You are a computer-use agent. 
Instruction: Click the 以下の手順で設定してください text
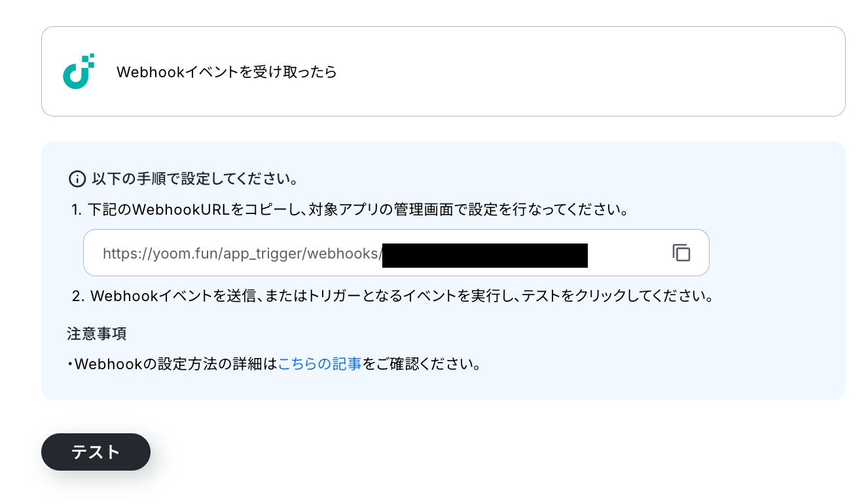pyautogui.click(x=195, y=178)
